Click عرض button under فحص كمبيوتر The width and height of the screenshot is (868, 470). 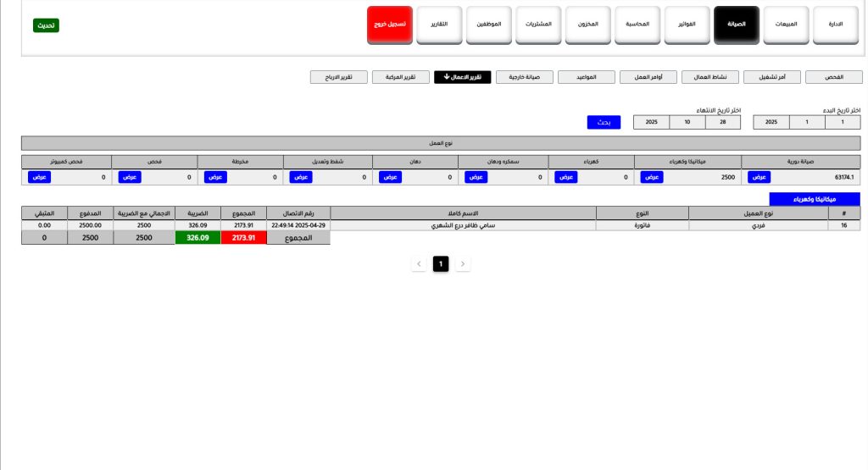(x=40, y=177)
